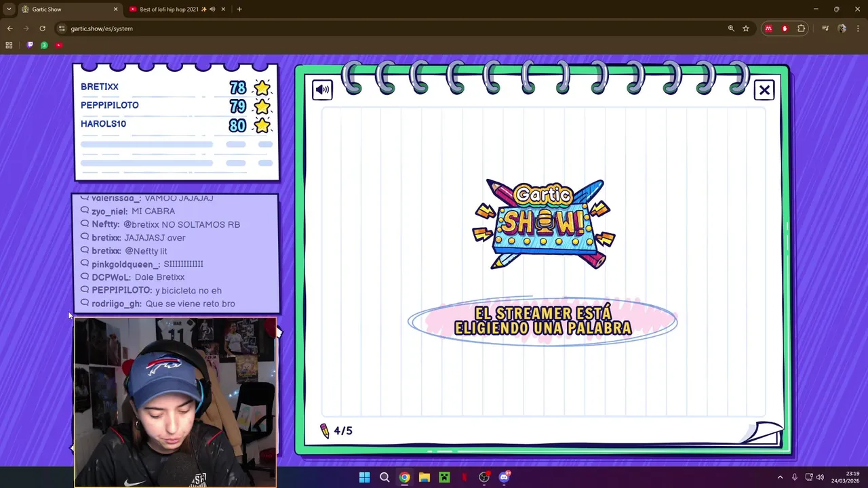The width and height of the screenshot is (868, 488).
Task: Go back to previous page
Action: (x=10, y=28)
